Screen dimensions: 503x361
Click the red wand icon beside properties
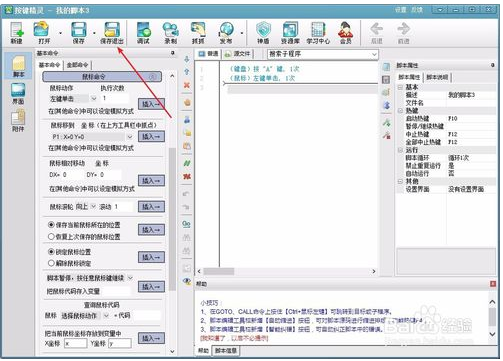pos(386,135)
